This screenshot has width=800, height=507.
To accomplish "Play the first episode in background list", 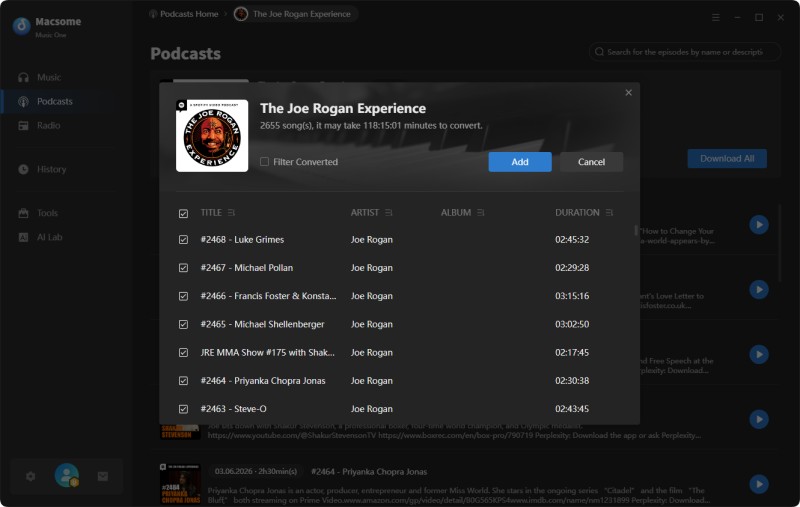I will [759, 224].
